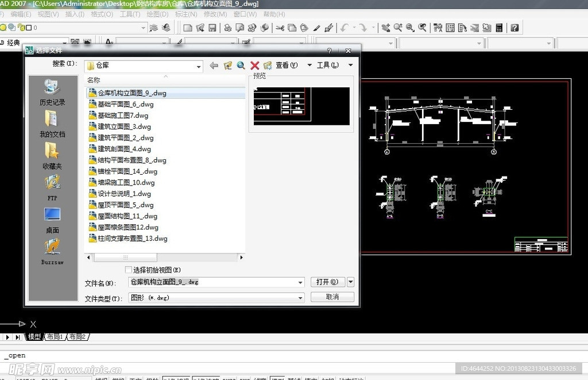Viewport: 588px width, 380px height.
Task: Open FTP in the places sidebar
Action: point(52,188)
